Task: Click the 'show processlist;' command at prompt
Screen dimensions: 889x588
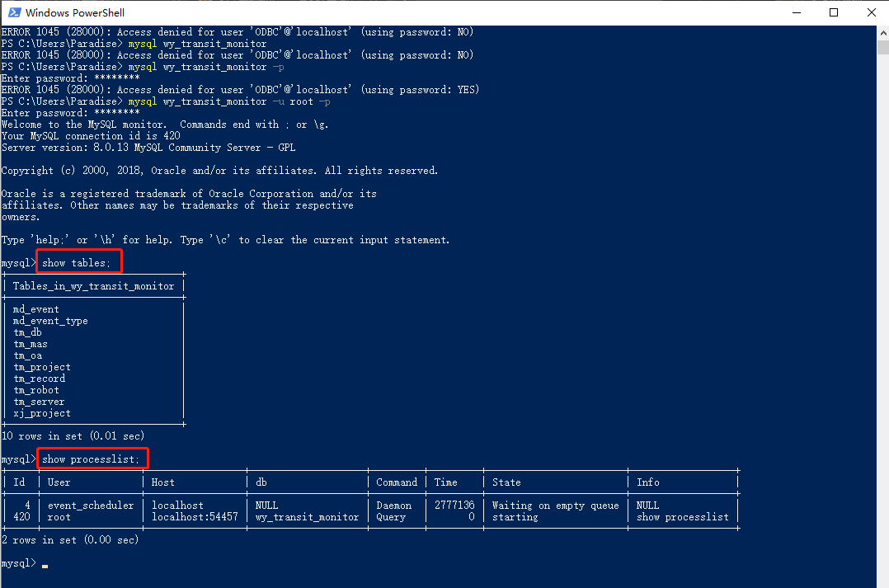Action: [x=90, y=459]
